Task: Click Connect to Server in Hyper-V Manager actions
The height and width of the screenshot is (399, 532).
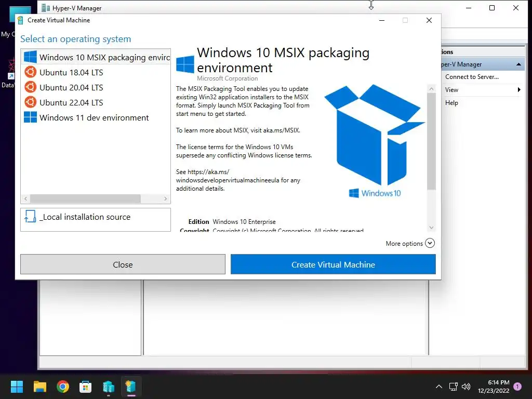Action: click(x=472, y=77)
